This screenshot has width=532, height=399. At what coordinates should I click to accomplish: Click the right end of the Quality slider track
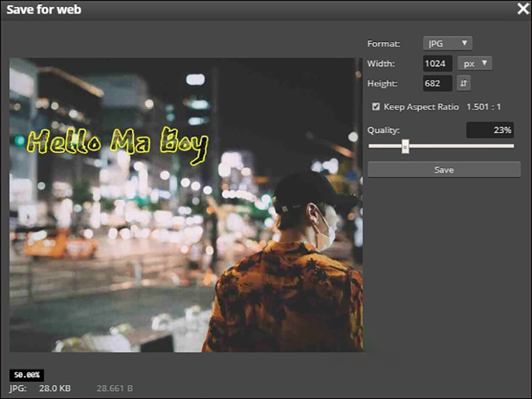click(x=512, y=146)
